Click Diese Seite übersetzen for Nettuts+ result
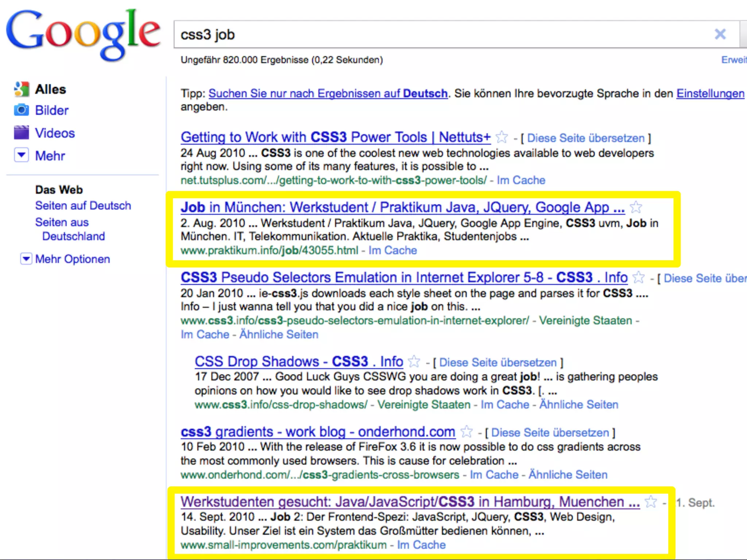 click(585, 138)
